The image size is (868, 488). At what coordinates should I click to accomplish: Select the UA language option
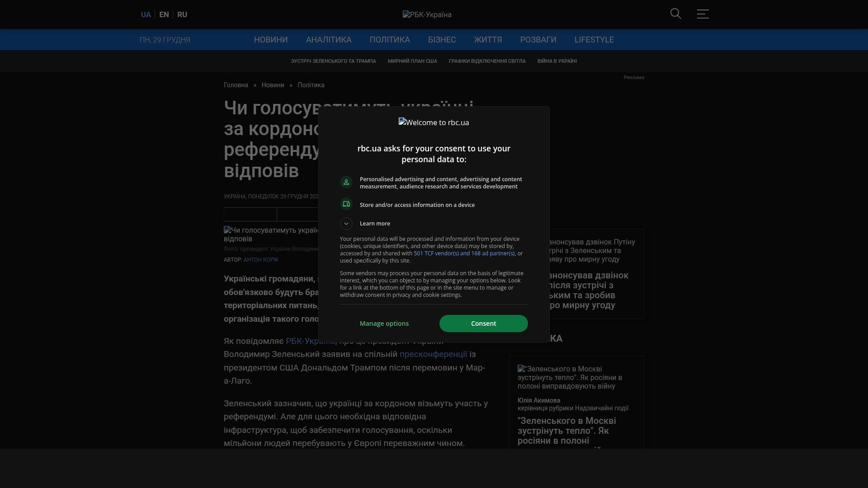pos(146,15)
